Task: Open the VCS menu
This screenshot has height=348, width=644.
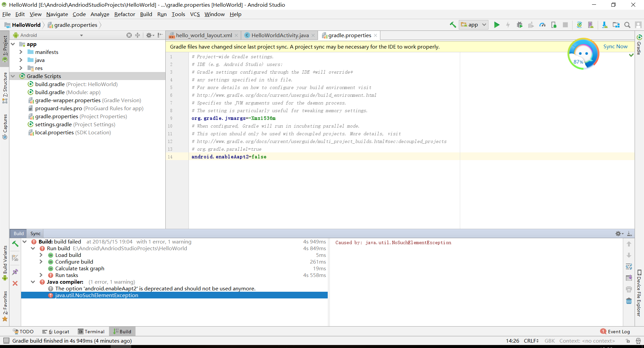Action: click(x=195, y=14)
